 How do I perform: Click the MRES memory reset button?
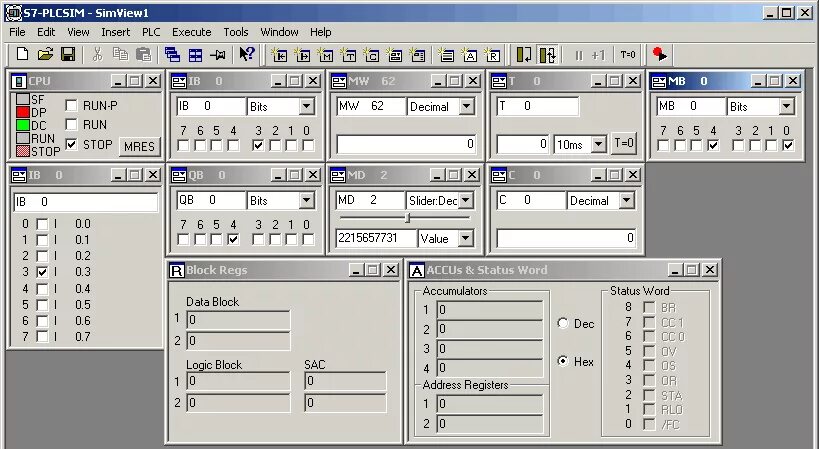[x=139, y=147]
